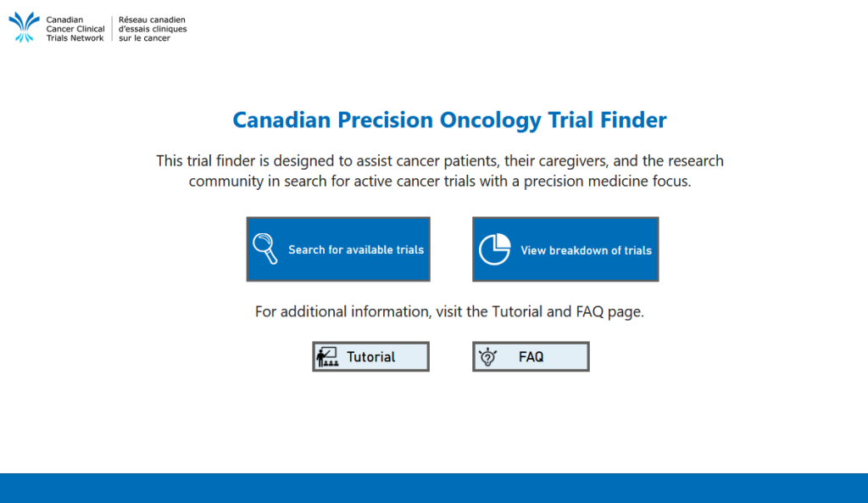Open View breakdown of trials
The height and width of the screenshot is (503, 868).
click(x=586, y=250)
